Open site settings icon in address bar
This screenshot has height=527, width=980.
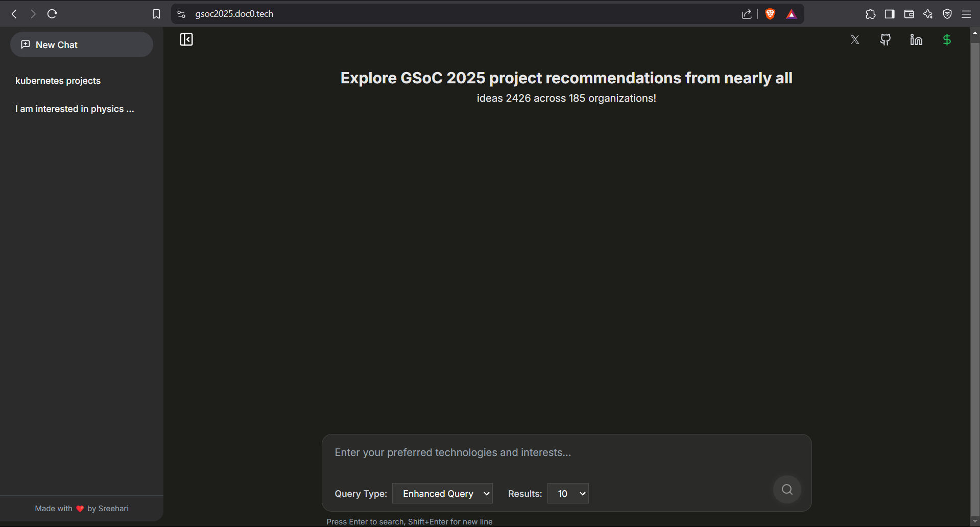(181, 14)
